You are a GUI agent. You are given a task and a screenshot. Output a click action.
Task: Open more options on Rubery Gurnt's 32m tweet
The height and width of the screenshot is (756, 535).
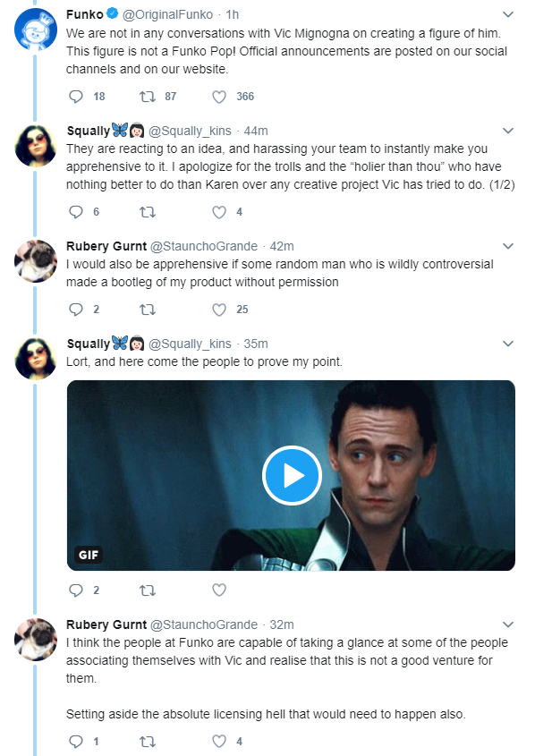click(x=508, y=624)
